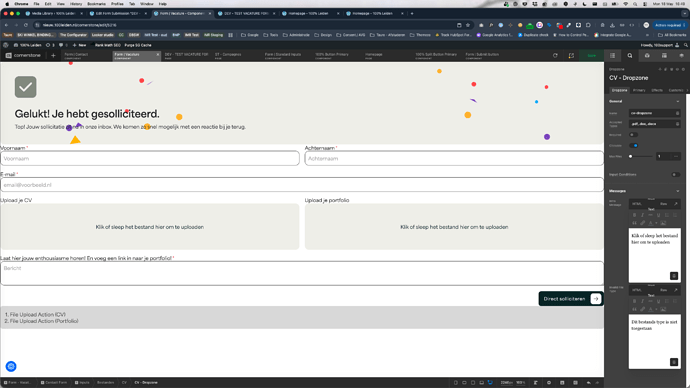This screenshot has height=388, width=690.
Task: Open expanded editor for the Idle Message text
Action: pyautogui.click(x=676, y=204)
